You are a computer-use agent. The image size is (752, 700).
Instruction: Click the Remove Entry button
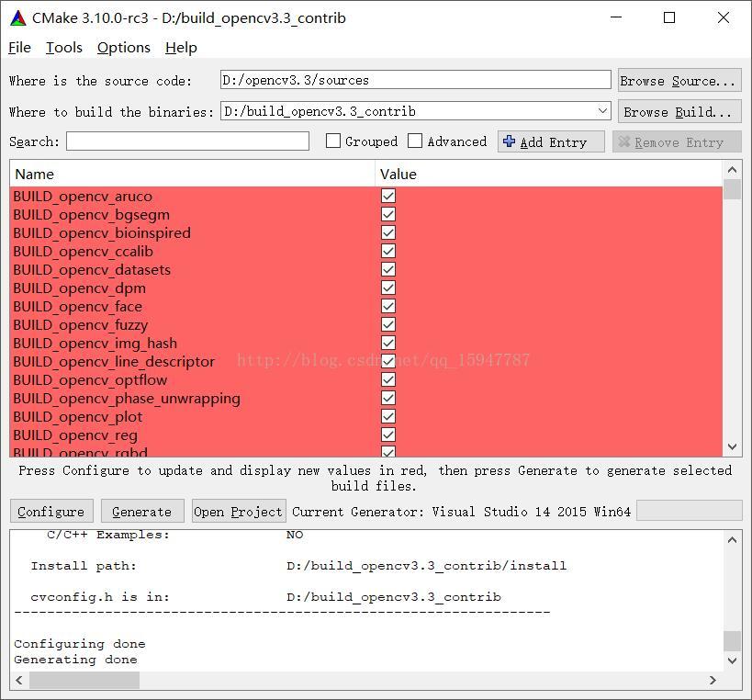click(677, 142)
